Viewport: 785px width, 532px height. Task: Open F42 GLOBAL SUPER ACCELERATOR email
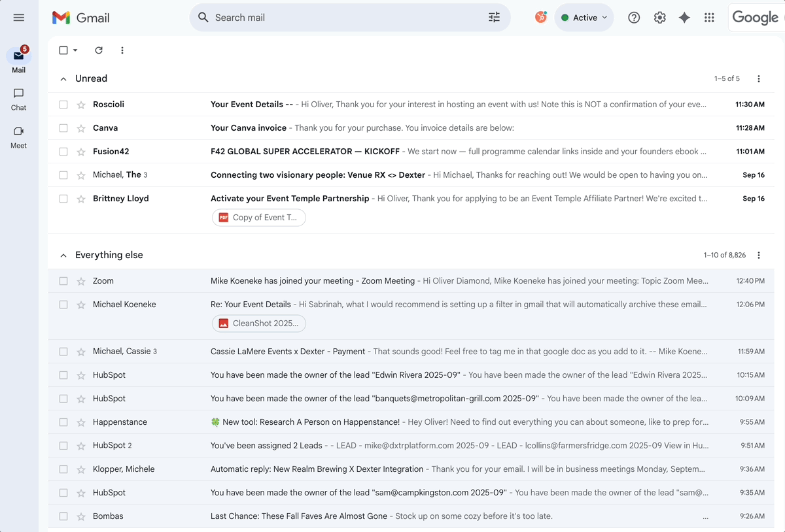411,152
